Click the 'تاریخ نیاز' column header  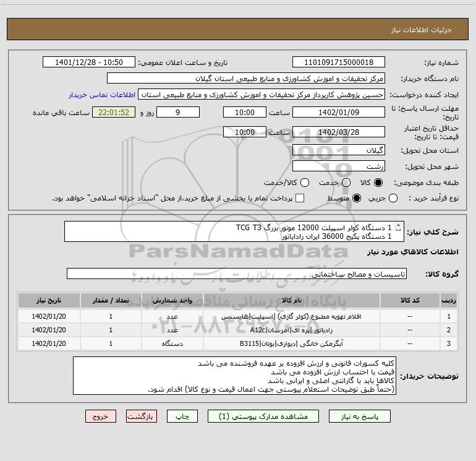click(49, 300)
